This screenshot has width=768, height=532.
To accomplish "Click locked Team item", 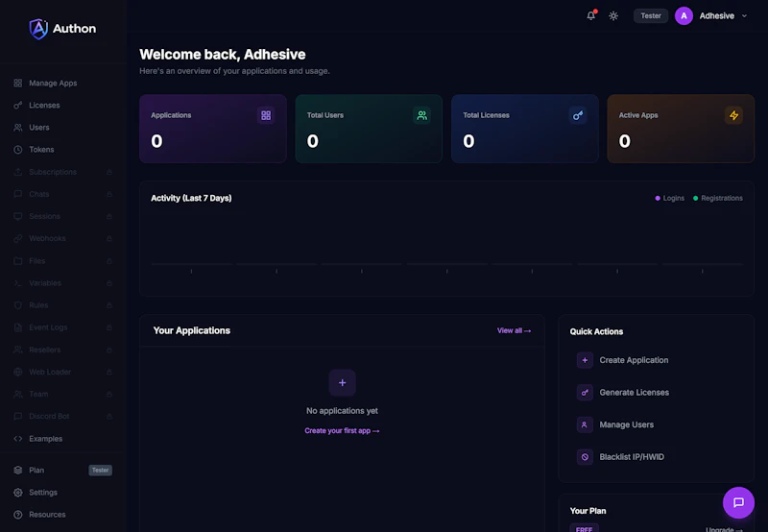I will tap(62, 394).
